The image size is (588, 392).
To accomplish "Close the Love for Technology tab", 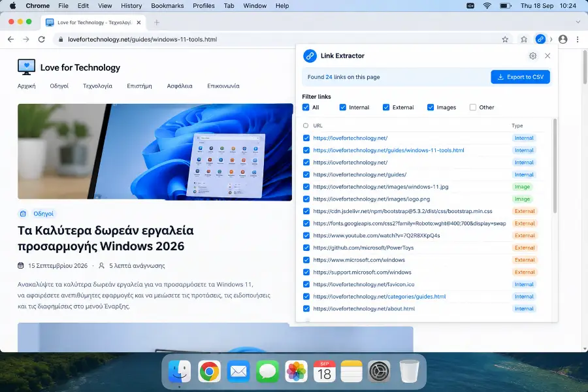I will [139, 22].
